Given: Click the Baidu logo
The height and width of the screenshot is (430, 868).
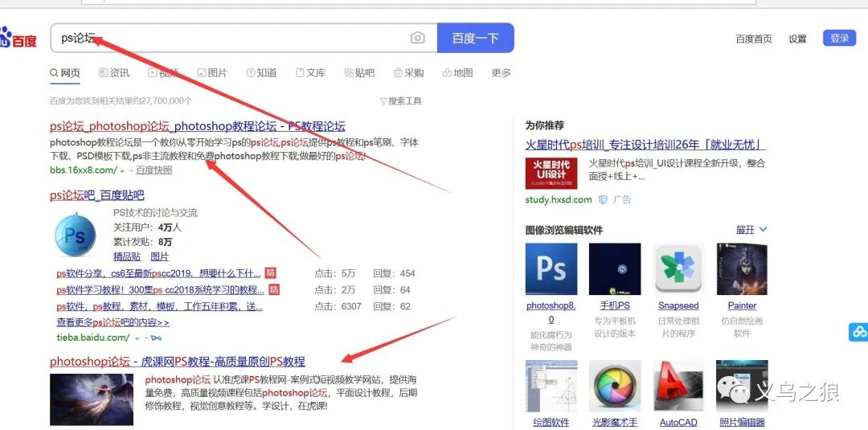Looking at the screenshot, I should 18,38.
